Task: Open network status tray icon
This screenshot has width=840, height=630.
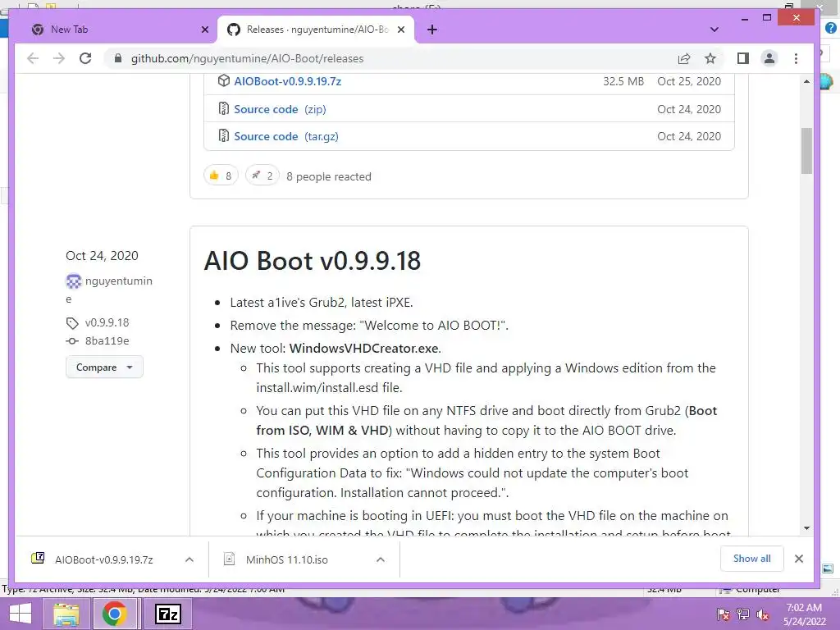Action: [743, 614]
